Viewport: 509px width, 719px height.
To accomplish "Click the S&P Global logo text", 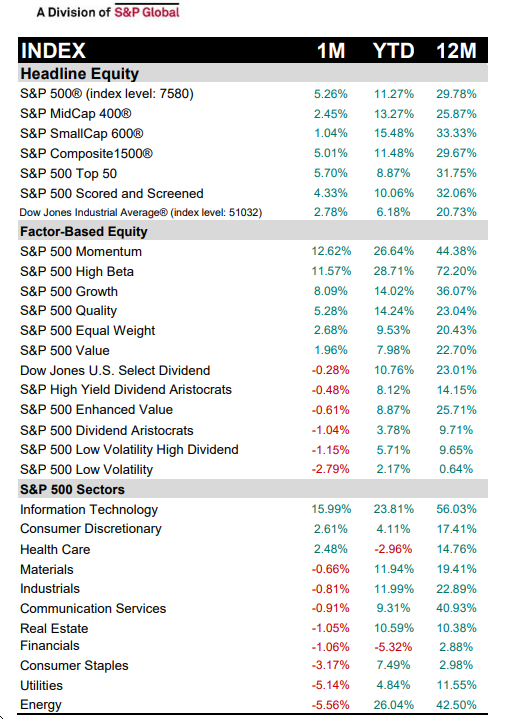I will [147, 12].
